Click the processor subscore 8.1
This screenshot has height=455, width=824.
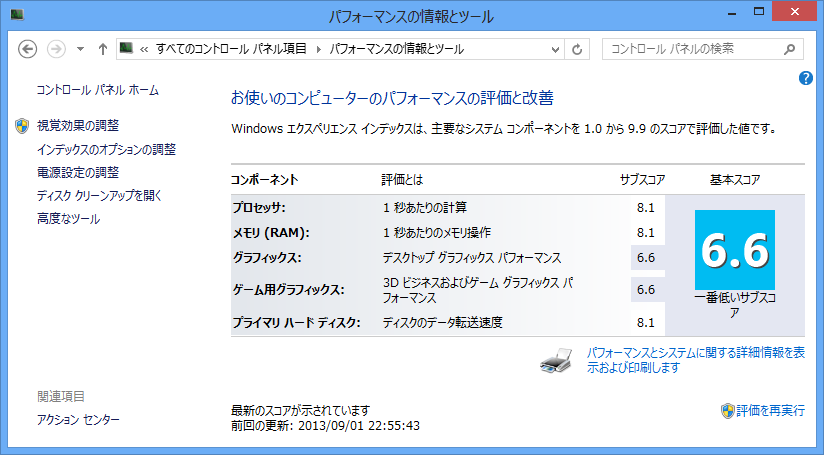click(x=646, y=208)
